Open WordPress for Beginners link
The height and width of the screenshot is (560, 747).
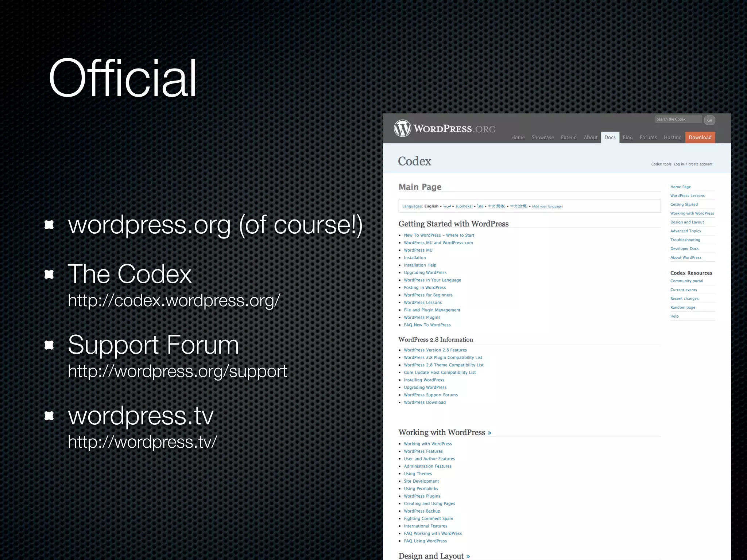[x=428, y=295]
